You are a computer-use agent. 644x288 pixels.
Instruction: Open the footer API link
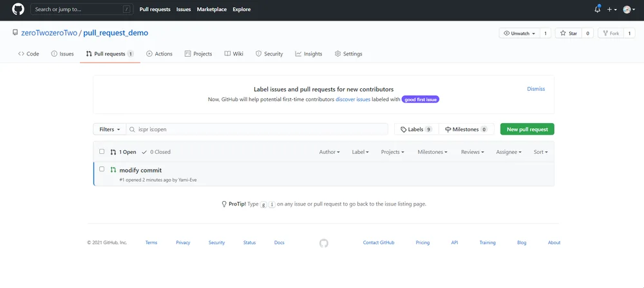pyautogui.click(x=454, y=243)
